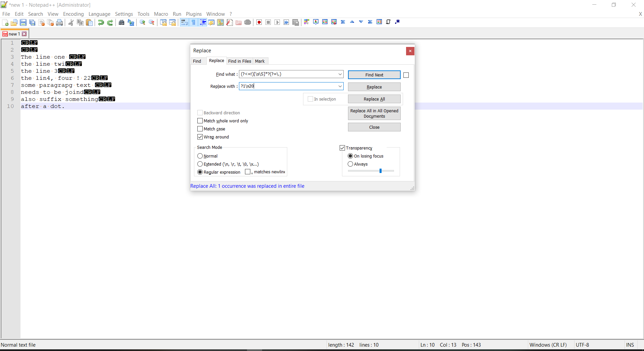
Task: Select Extended search mode
Action: click(200, 164)
